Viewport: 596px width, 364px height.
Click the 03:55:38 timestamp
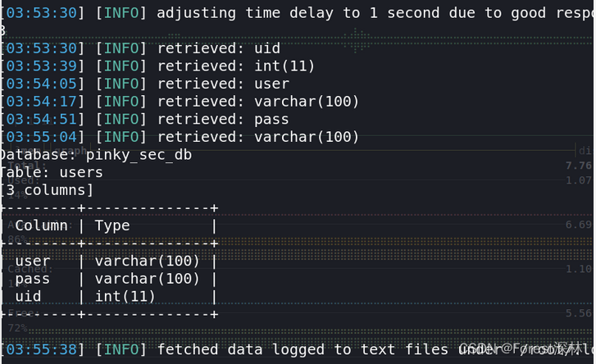(x=42, y=349)
